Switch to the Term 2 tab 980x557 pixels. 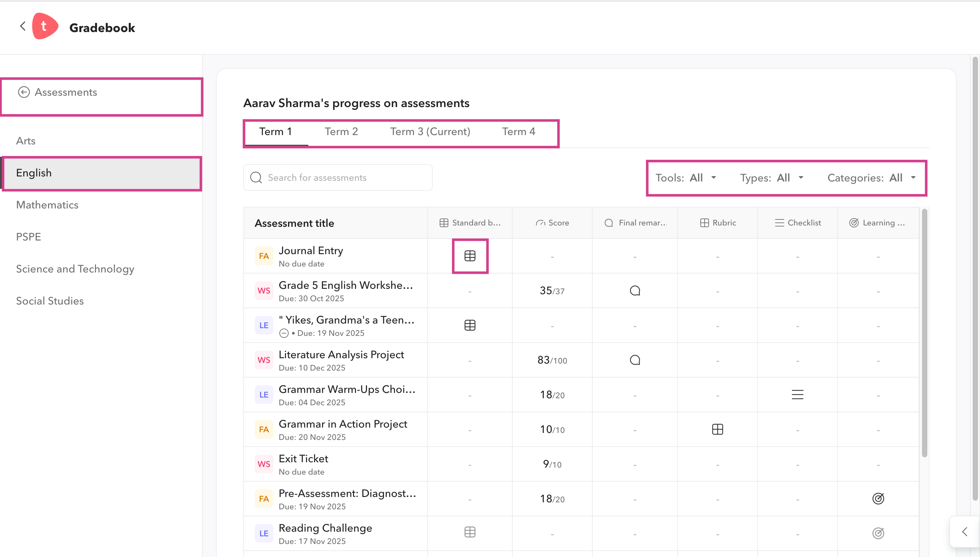[341, 132]
